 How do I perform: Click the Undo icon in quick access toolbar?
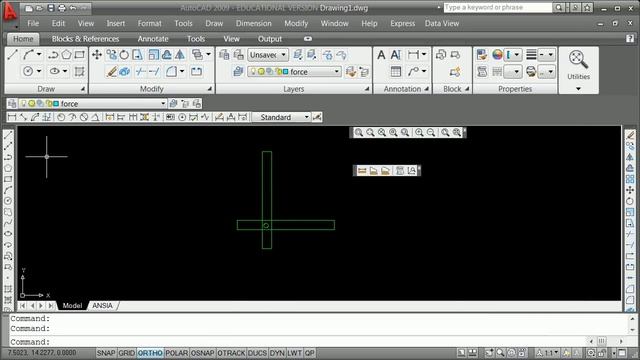click(73, 8)
